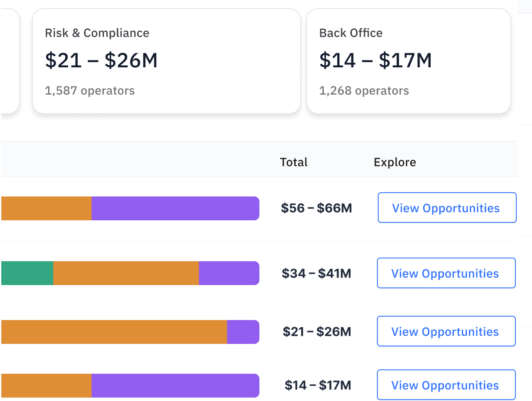The width and height of the screenshot is (532, 401).
Task: Click the $34–$41M total value in the table
Action: 316,273
